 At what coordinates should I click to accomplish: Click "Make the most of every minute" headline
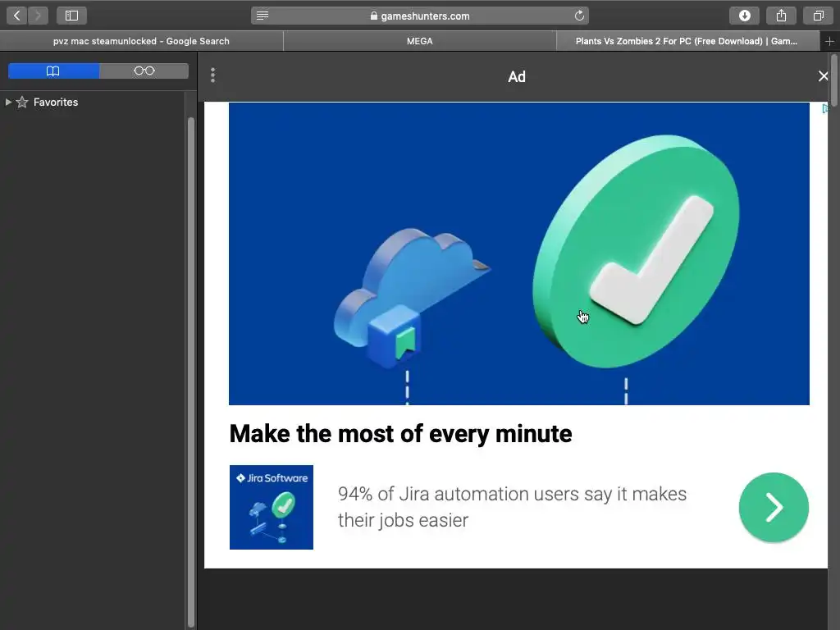point(400,433)
